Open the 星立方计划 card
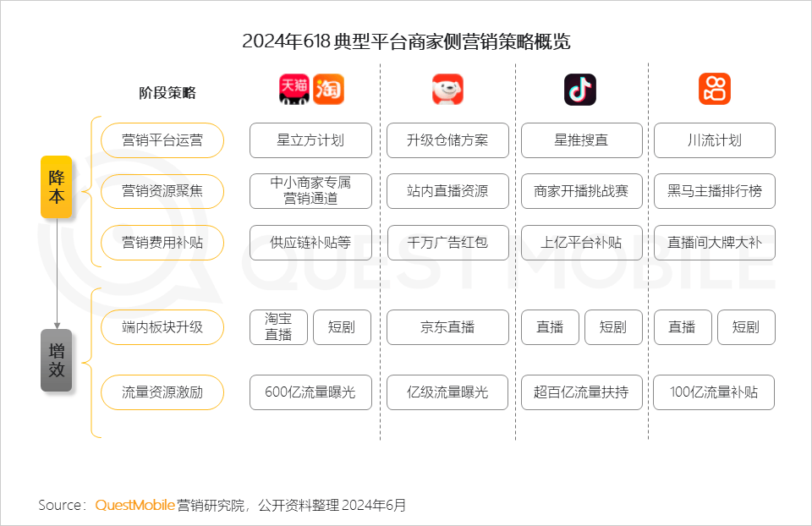This screenshot has width=812, height=526. pos(310,140)
